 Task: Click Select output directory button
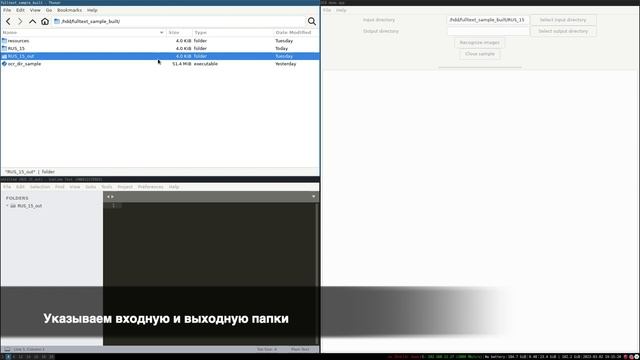point(563,31)
